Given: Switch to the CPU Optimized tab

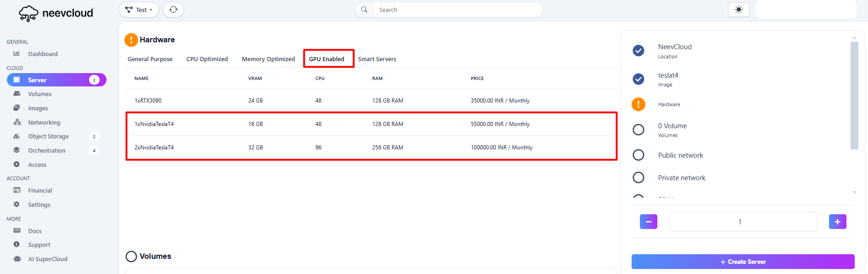Looking at the screenshot, I should (x=207, y=59).
